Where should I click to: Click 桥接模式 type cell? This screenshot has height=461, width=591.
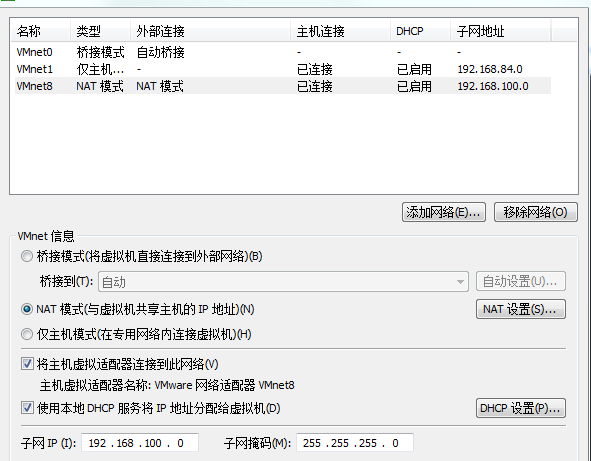click(x=100, y=52)
